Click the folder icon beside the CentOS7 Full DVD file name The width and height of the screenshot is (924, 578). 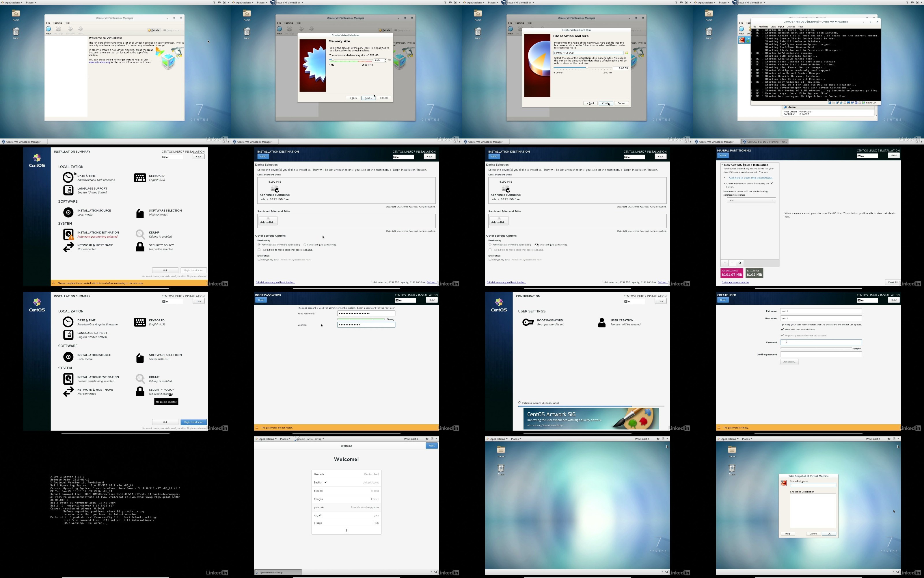tap(627, 53)
